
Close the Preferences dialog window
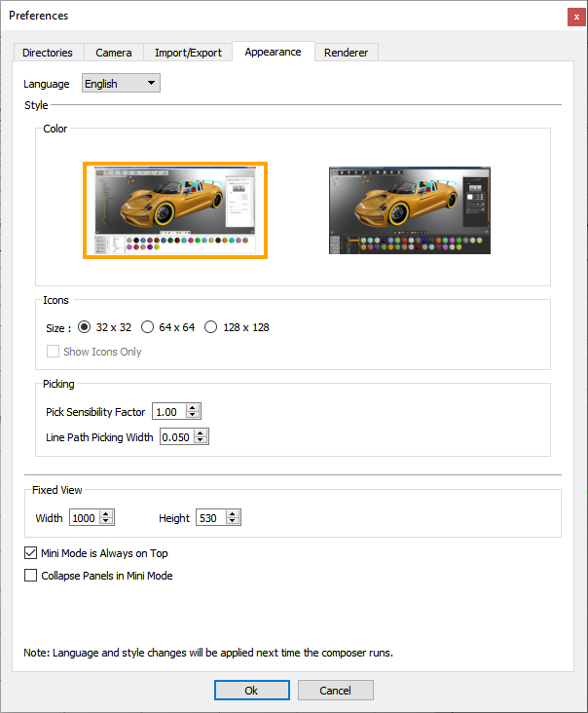[576, 17]
